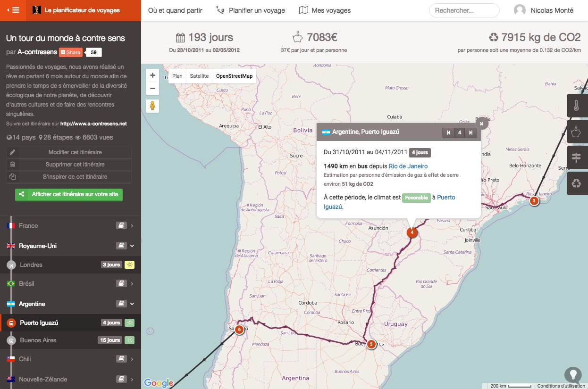Screen dimensions: 588x389
Task: Open the CO2 recycle panel icon
Action: (576, 183)
